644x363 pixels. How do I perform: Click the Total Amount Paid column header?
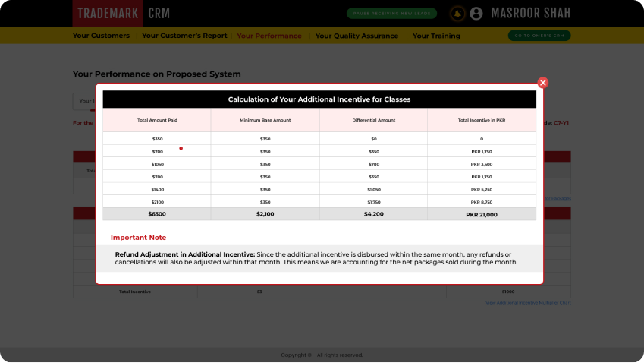157,120
